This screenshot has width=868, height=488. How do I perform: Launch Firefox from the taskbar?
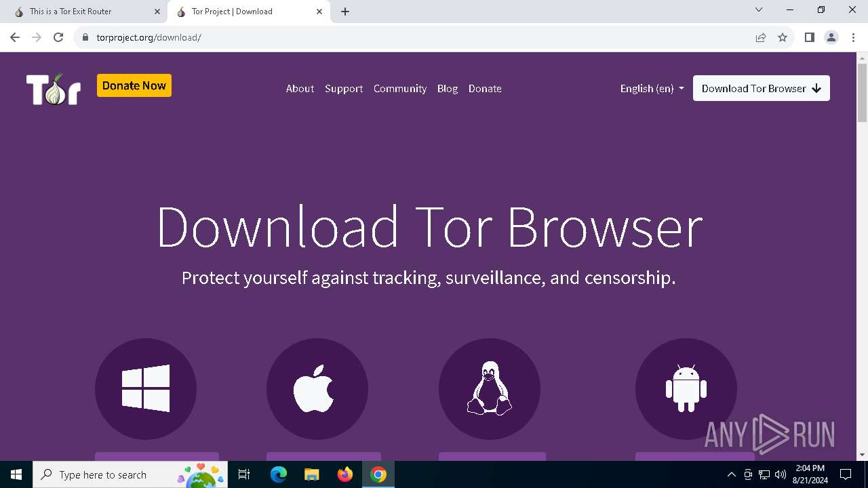pyautogui.click(x=345, y=474)
